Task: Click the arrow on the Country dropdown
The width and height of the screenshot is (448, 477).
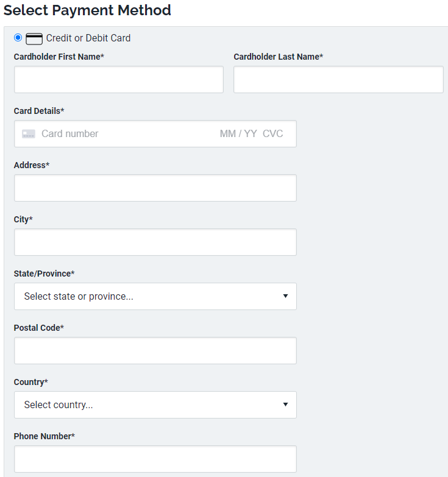Action: coord(285,405)
